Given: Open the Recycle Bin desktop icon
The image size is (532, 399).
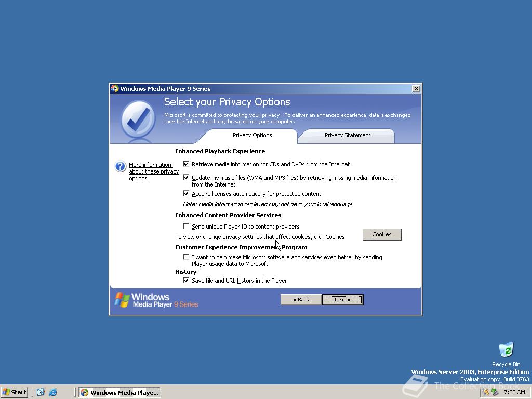Looking at the screenshot, I should 506,354.
